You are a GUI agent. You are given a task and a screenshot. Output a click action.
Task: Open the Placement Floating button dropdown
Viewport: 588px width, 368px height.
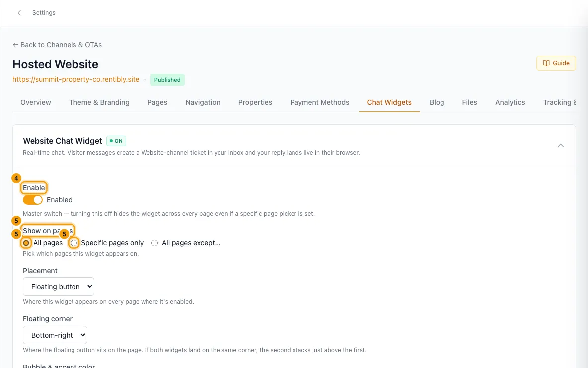click(x=59, y=287)
